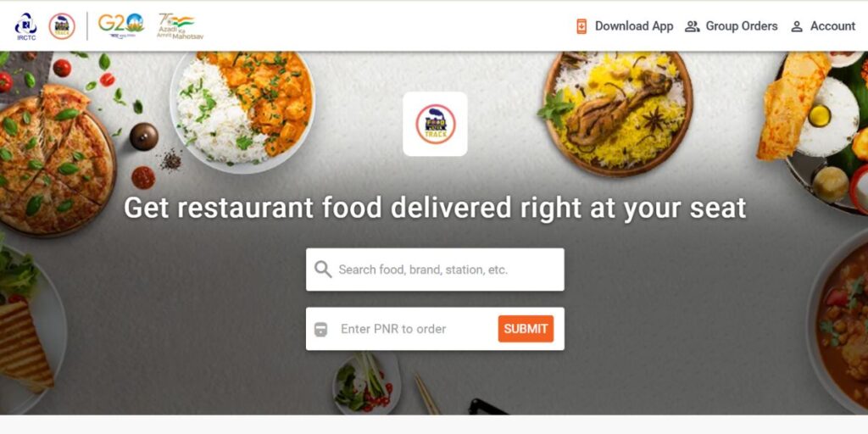The height and width of the screenshot is (434, 868).
Task: Click the Account person icon
Action: pos(797,26)
